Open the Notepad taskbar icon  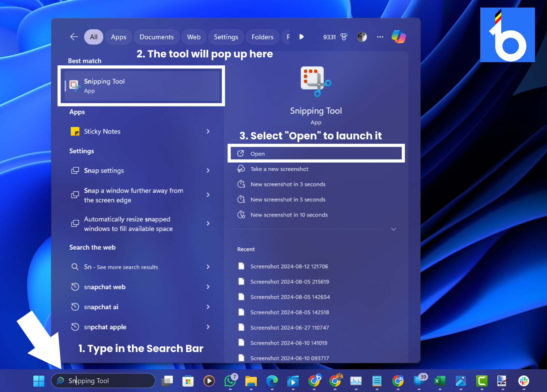tap(377, 381)
